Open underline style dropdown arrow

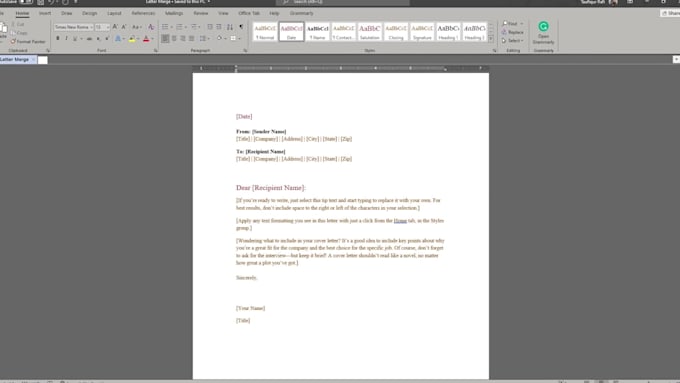81,39
